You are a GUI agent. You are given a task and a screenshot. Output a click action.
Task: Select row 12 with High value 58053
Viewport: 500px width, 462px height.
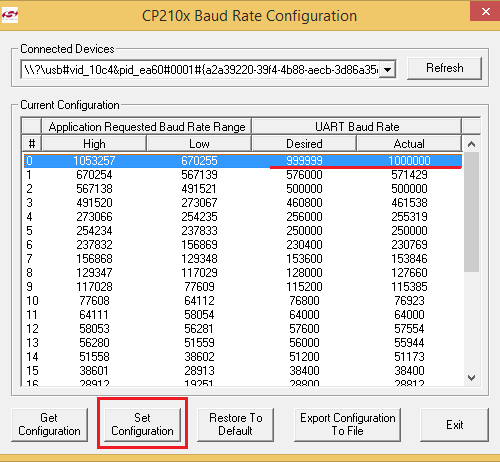[x=243, y=329]
